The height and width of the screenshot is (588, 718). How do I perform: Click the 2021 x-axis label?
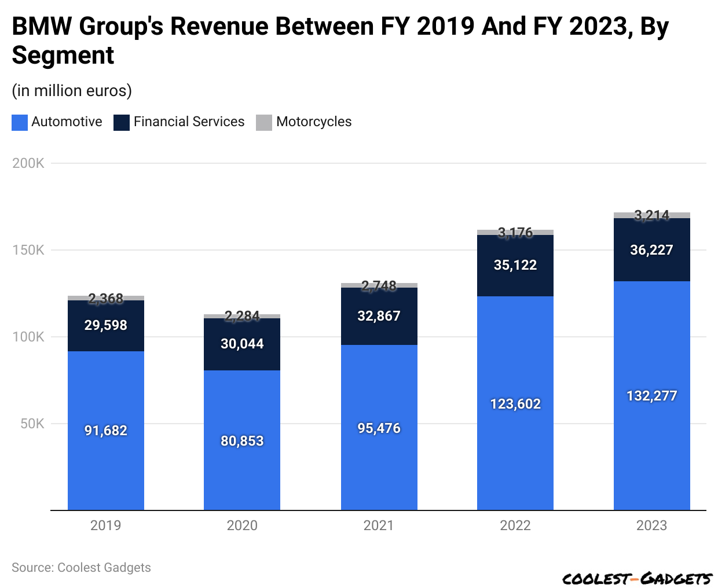click(379, 525)
